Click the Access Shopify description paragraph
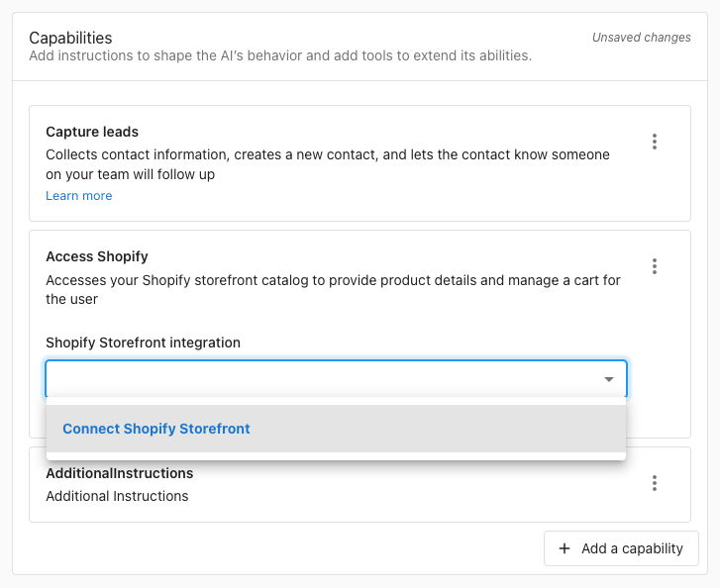This screenshot has width=720, height=588. 333,289
